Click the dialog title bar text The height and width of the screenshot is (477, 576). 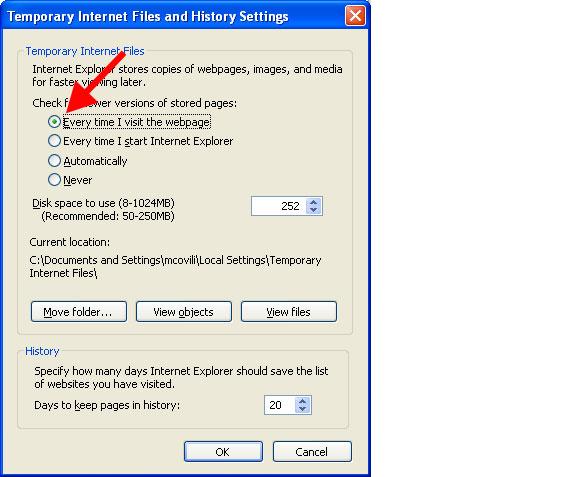[x=148, y=17]
